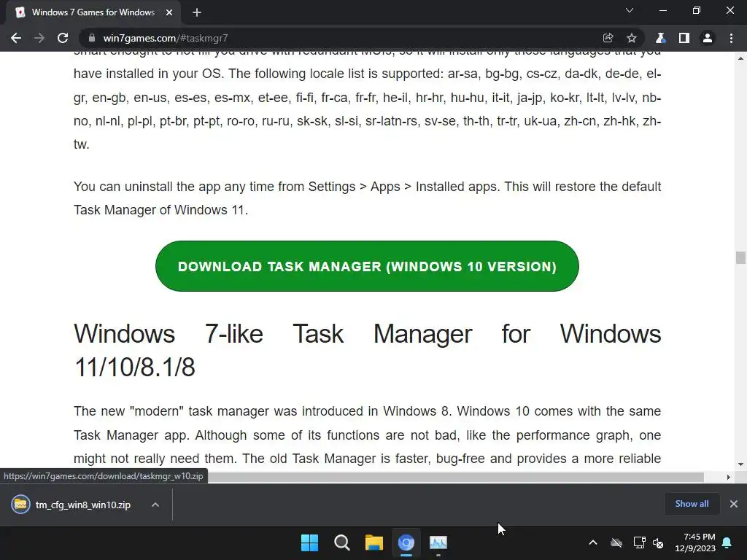This screenshot has width=747, height=560.
Task: Open the notification bell icon
Action: tap(727, 542)
